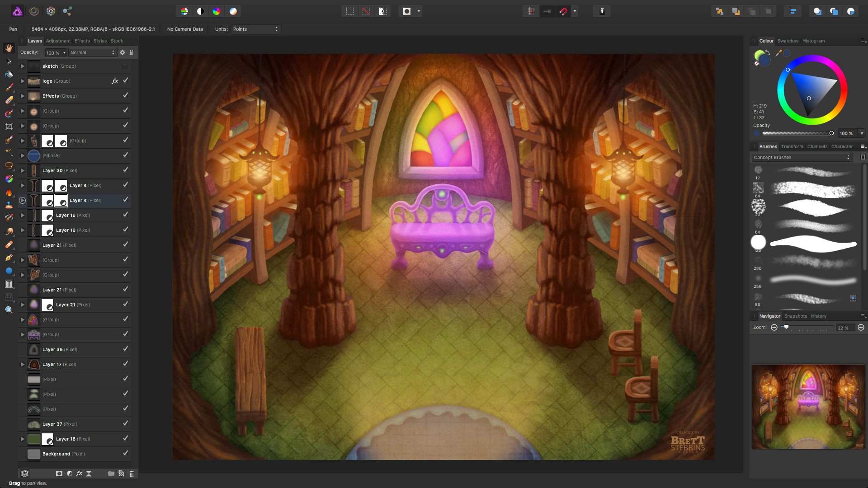The width and height of the screenshot is (868, 488).
Task: Click the Invert Pixel Selection icon
Action: [382, 11]
